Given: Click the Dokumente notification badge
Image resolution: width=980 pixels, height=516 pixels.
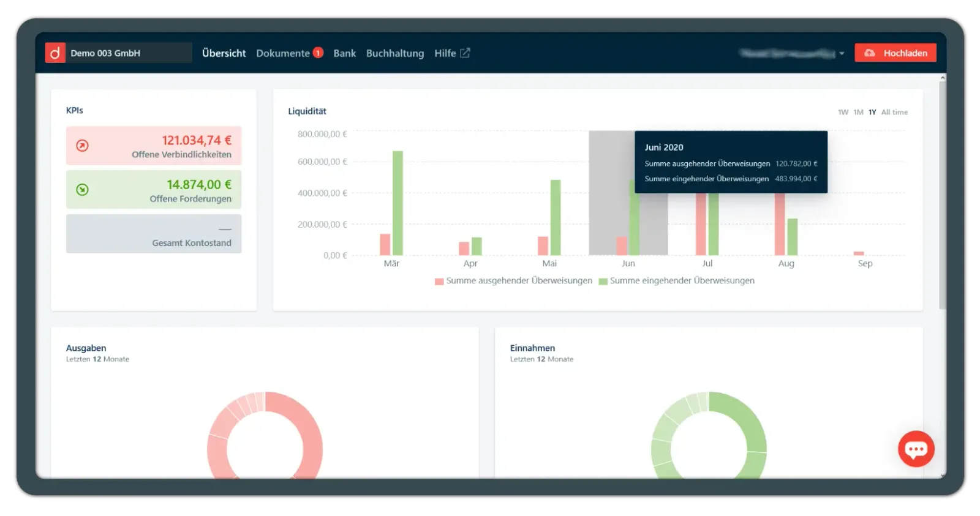Looking at the screenshot, I should tap(318, 53).
